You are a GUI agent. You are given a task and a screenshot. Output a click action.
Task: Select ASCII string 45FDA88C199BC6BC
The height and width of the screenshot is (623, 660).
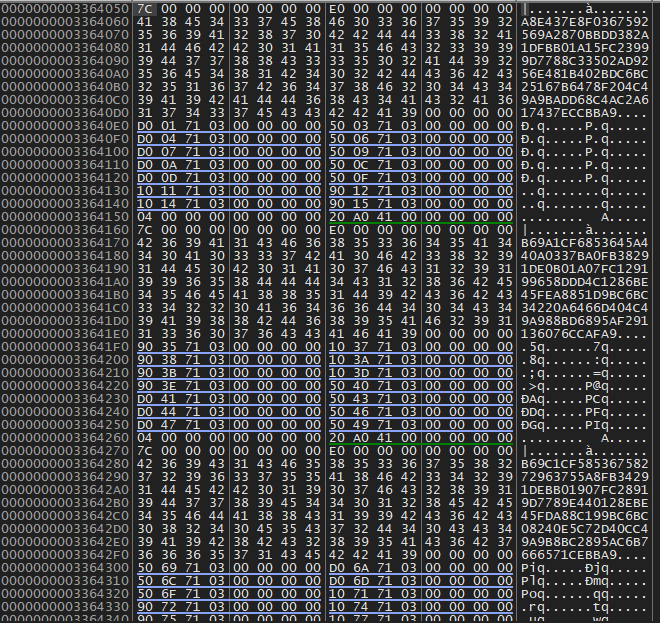[x=585, y=517]
